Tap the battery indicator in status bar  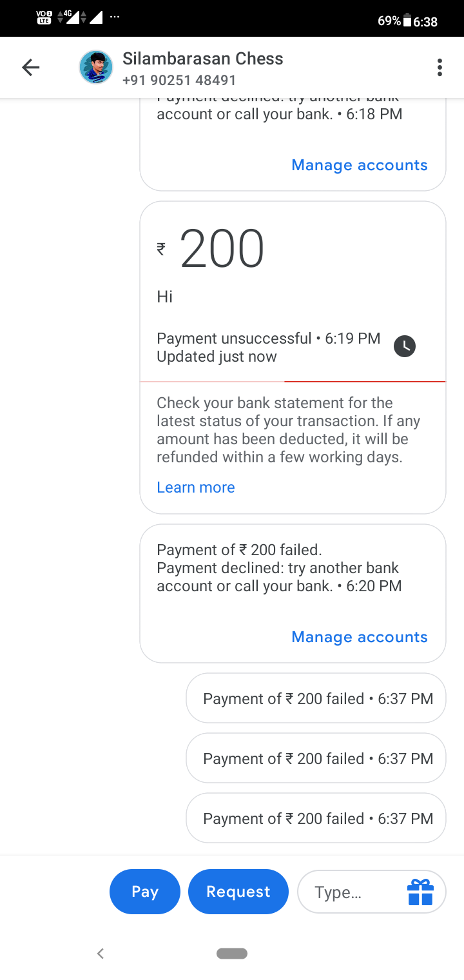tap(407, 21)
